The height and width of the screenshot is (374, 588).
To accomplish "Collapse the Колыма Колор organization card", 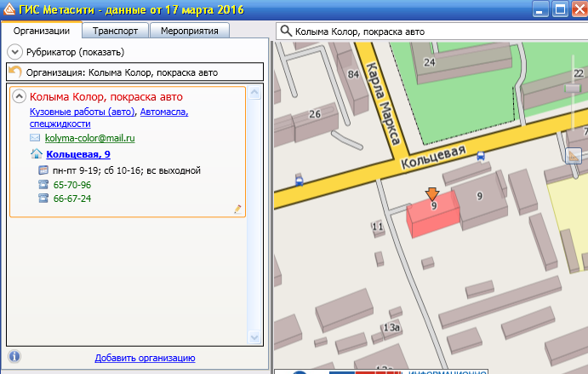I will tap(19, 97).
